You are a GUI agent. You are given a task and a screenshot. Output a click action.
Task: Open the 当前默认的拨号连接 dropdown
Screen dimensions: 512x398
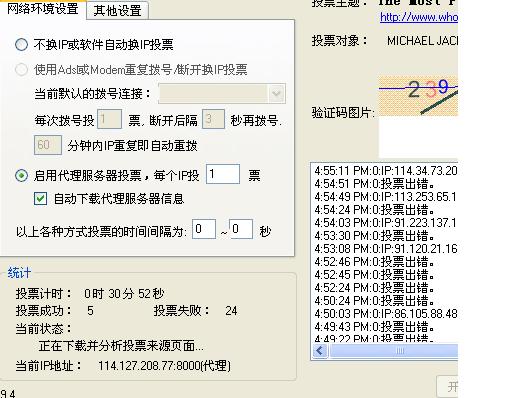pyautogui.click(x=222, y=93)
